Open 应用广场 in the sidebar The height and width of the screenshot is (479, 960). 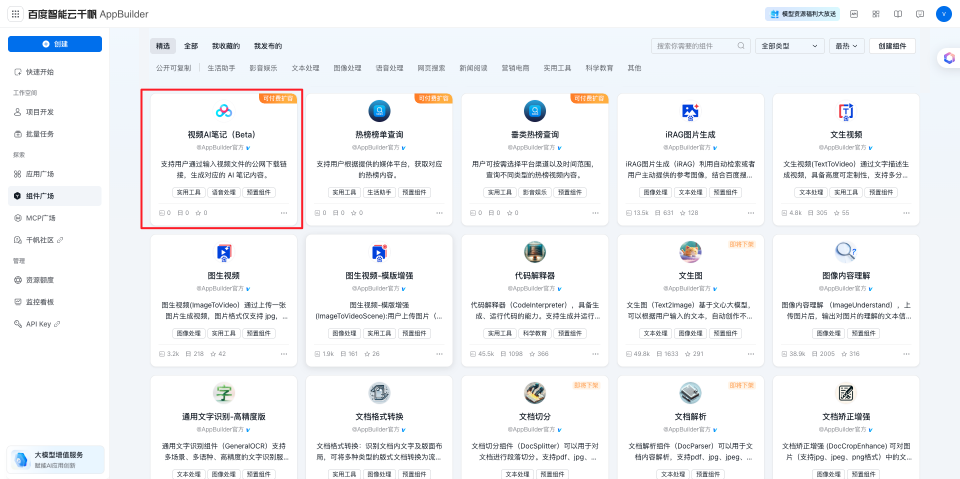tap(41, 173)
